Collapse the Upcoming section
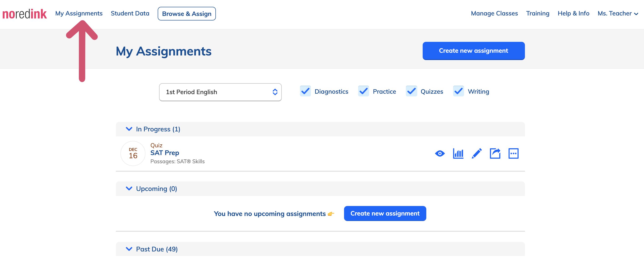 (x=320, y=189)
